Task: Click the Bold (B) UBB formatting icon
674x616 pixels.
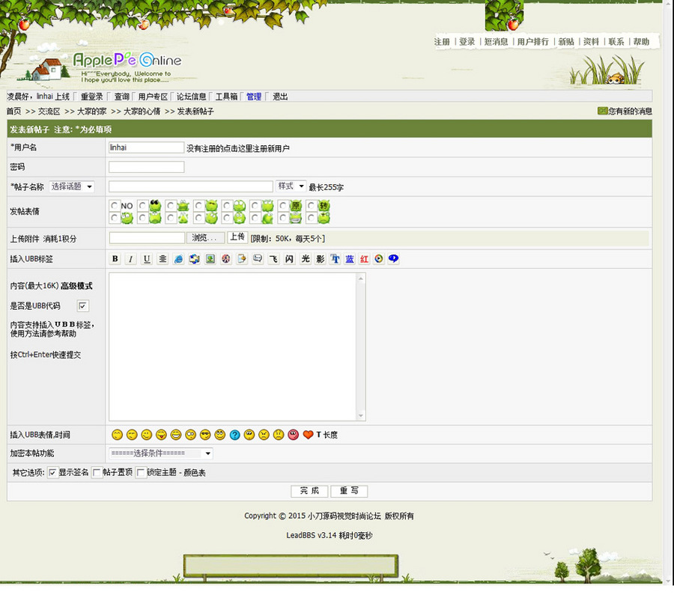Action: pyautogui.click(x=115, y=259)
